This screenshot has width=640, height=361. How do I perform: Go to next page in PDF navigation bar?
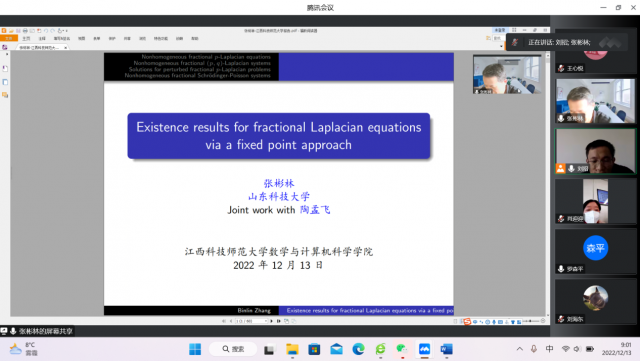(x=272, y=321)
